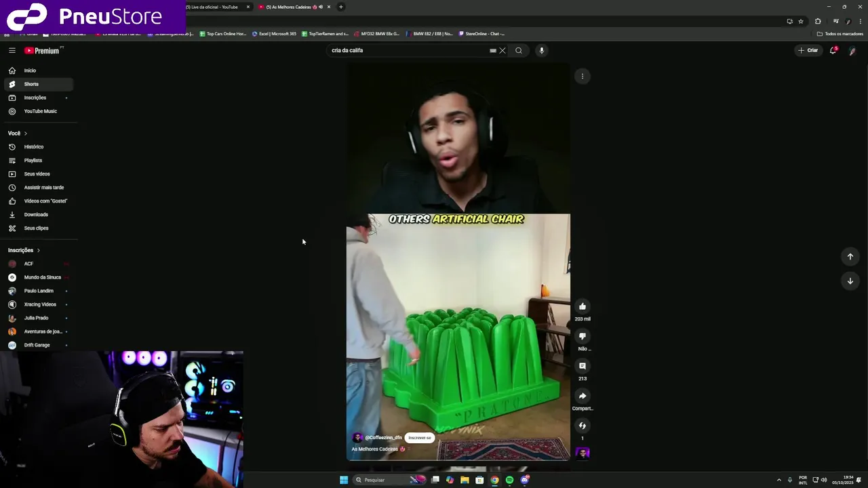
Task: Open the Chrome extensions puzzle icon
Action: [x=818, y=21]
